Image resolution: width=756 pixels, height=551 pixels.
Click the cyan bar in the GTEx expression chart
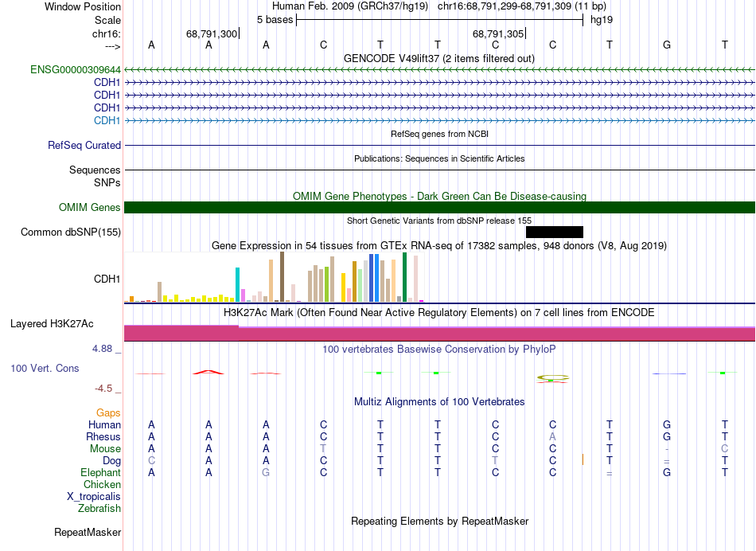tap(237, 285)
